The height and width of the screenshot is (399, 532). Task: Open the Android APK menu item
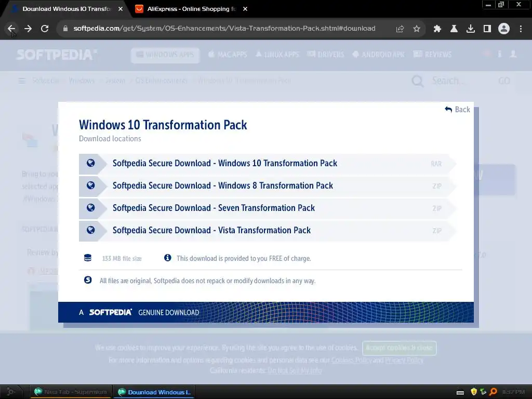pos(379,55)
